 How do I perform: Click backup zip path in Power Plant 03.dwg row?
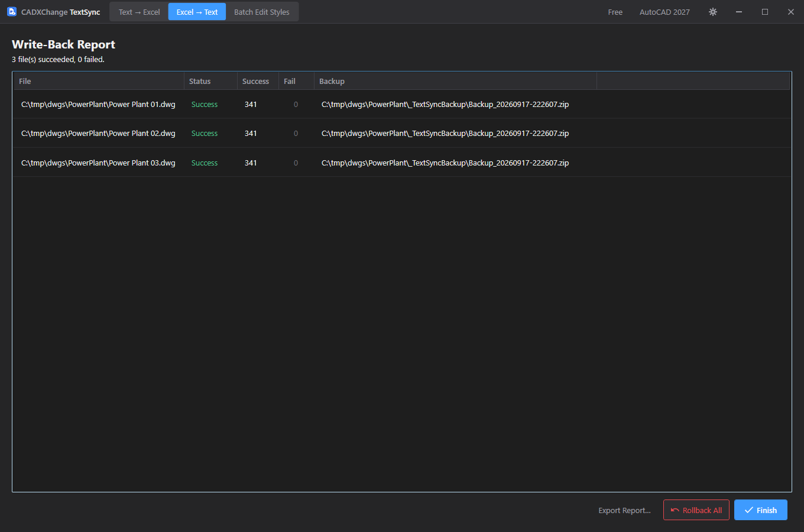pos(445,163)
